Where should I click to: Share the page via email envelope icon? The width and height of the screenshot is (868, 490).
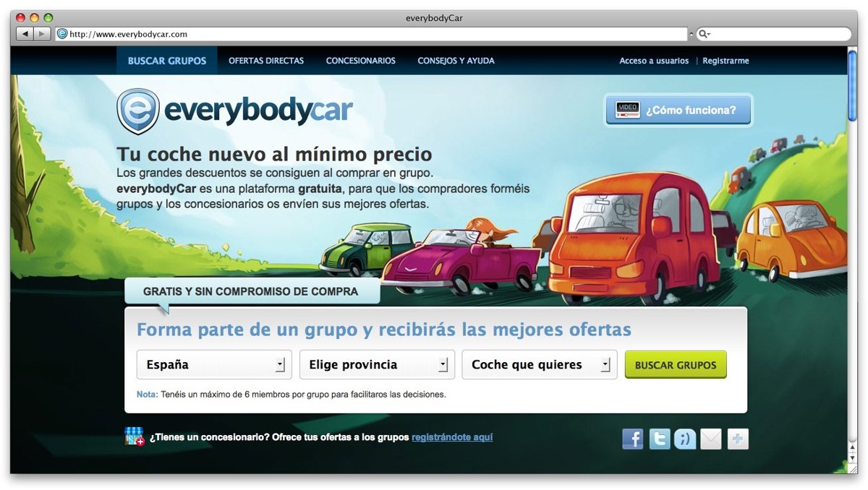coord(711,439)
